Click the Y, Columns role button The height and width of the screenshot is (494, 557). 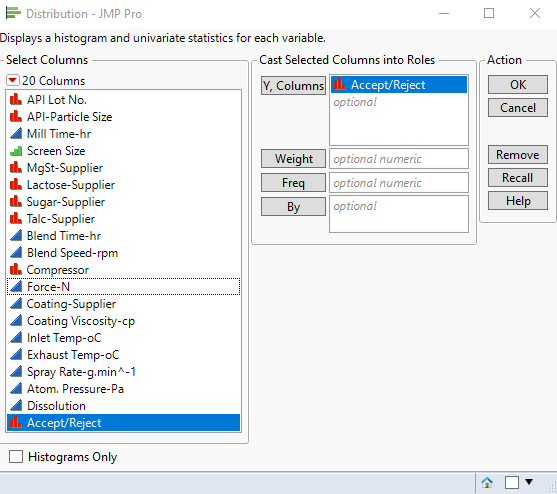click(293, 86)
